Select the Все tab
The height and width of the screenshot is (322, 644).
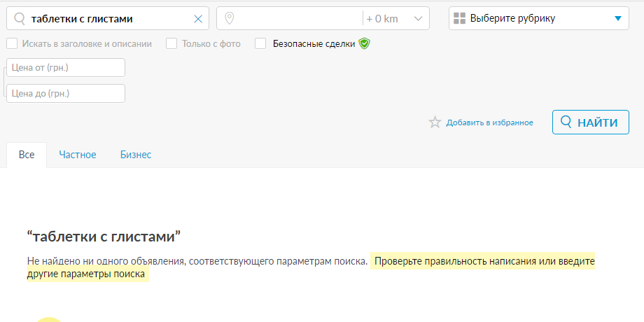[x=27, y=155]
